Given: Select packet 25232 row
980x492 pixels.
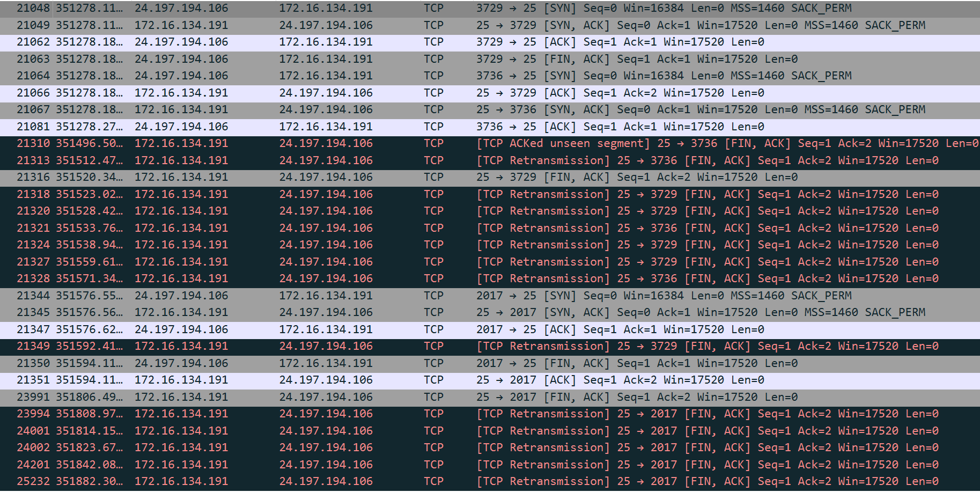Looking at the screenshot, I should click(x=490, y=481).
